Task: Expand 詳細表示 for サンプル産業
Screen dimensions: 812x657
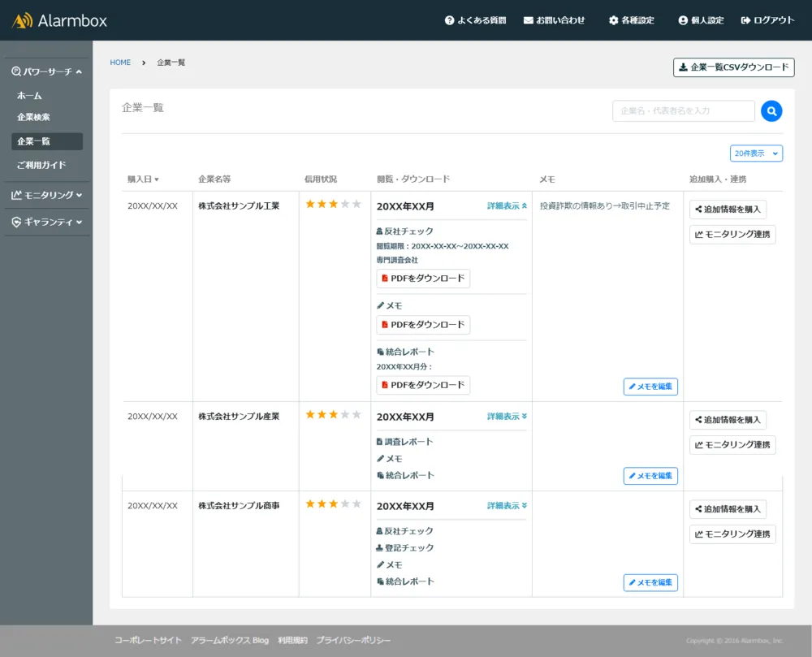Action: [x=507, y=417]
